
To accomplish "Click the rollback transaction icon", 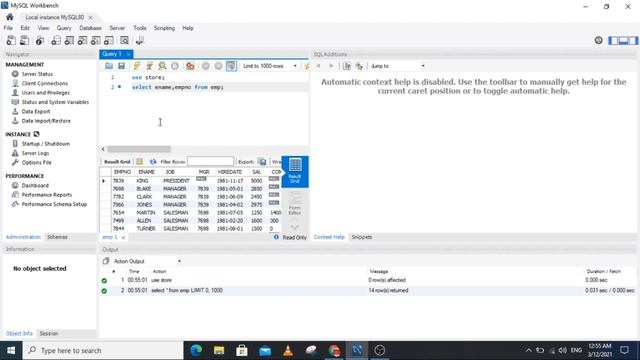I will [x=218, y=66].
